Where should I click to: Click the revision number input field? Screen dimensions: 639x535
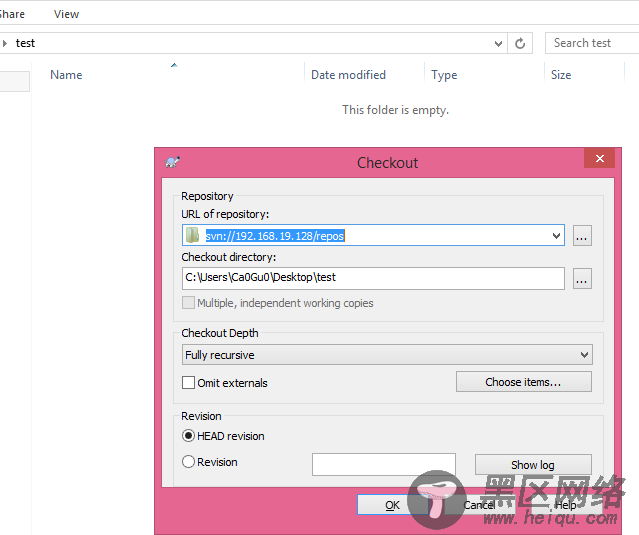point(384,464)
